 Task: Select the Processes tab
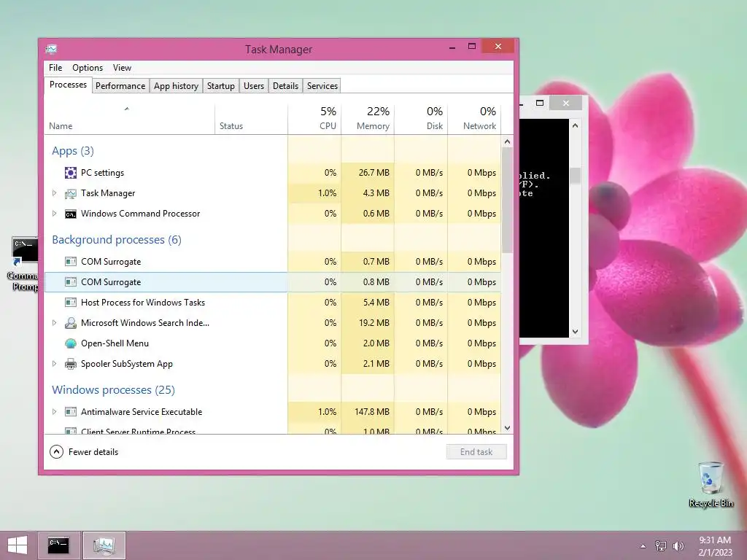[68, 85]
